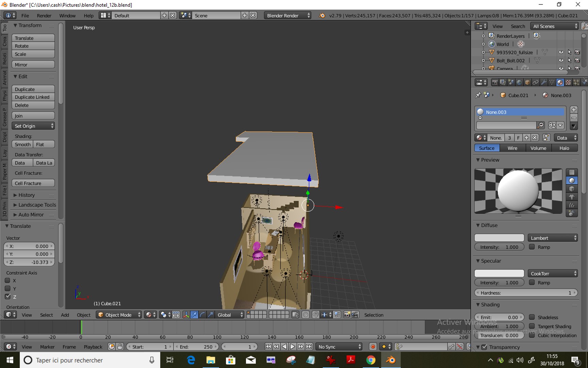Click the Mirror button
Screen dimensions: 588x368
pos(33,65)
